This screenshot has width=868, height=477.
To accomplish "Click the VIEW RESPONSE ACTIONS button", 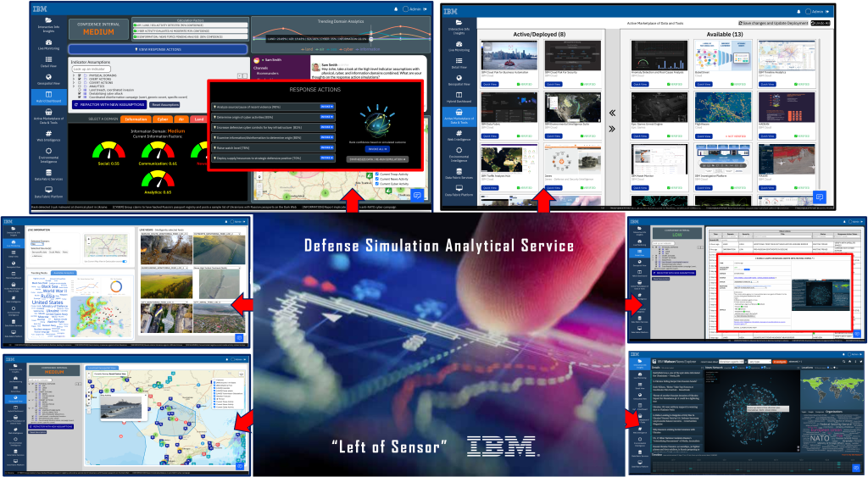I will (157, 49).
